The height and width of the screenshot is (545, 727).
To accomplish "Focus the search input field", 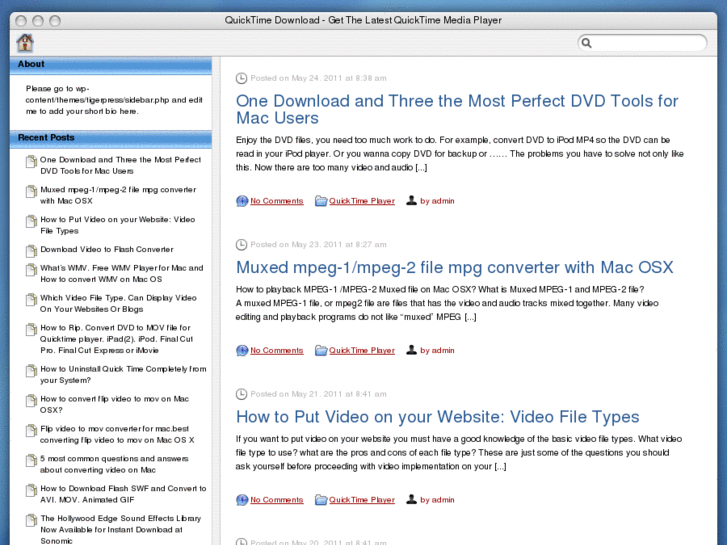I will pyautogui.click(x=643, y=43).
